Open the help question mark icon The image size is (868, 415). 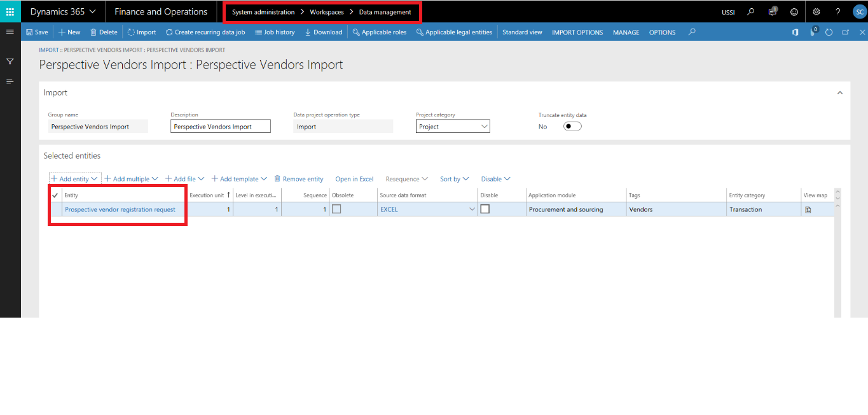837,11
